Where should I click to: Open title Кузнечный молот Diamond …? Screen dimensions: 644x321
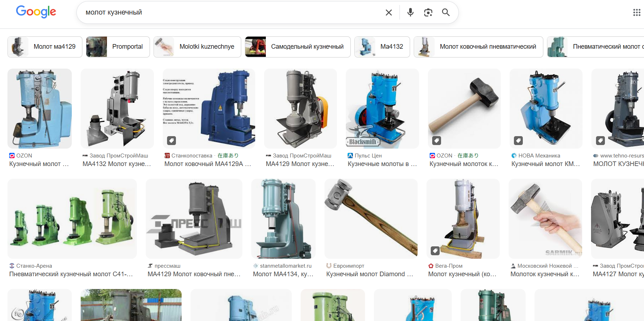coord(370,274)
